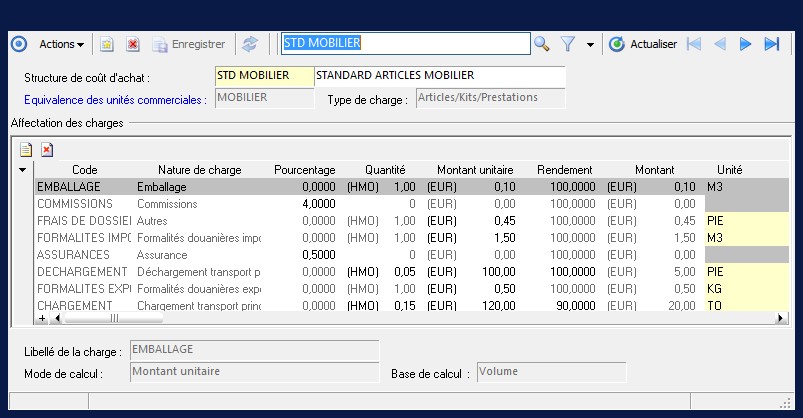The height and width of the screenshot is (418, 803).
Task: Click the Quantité column header
Action: [x=385, y=170]
